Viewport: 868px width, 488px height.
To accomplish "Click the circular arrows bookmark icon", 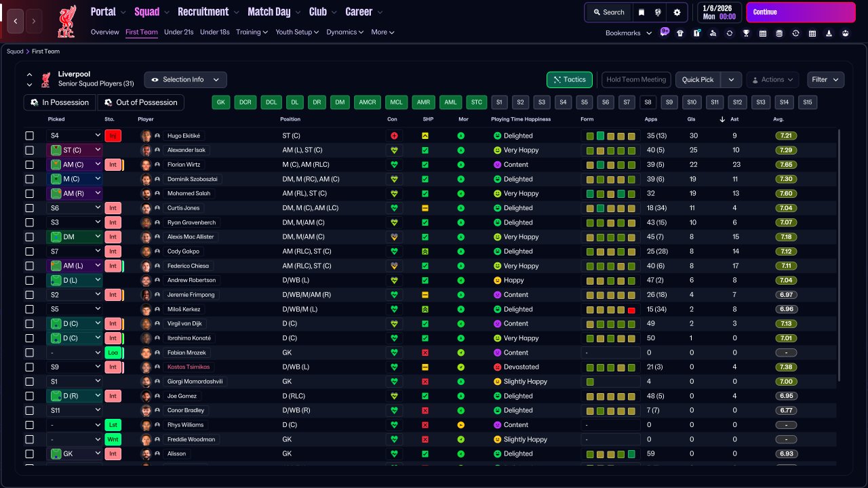I will pyautogui.click(x=730, y=33).
